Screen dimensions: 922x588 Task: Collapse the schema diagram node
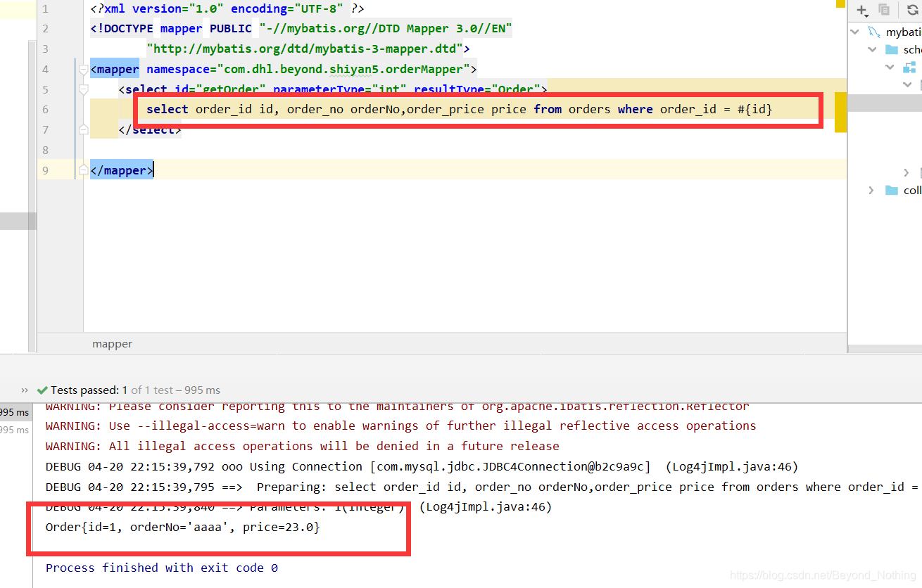point(890,67)
